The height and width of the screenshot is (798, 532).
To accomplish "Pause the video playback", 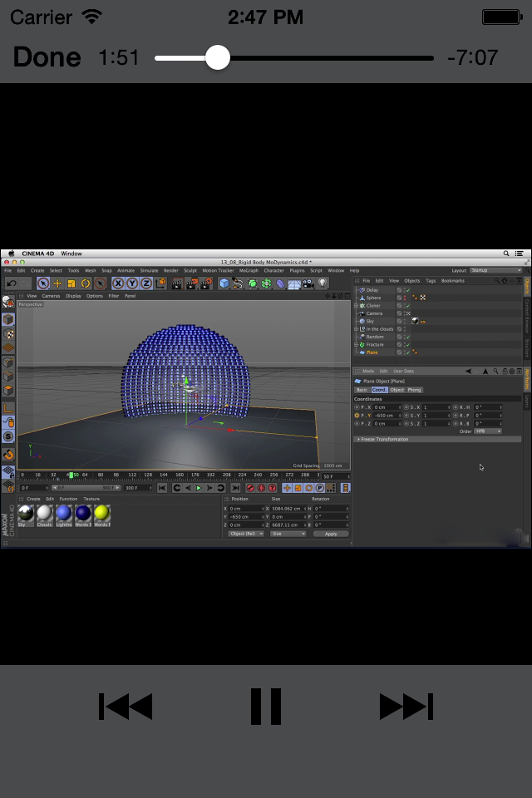I will (266, 707).
